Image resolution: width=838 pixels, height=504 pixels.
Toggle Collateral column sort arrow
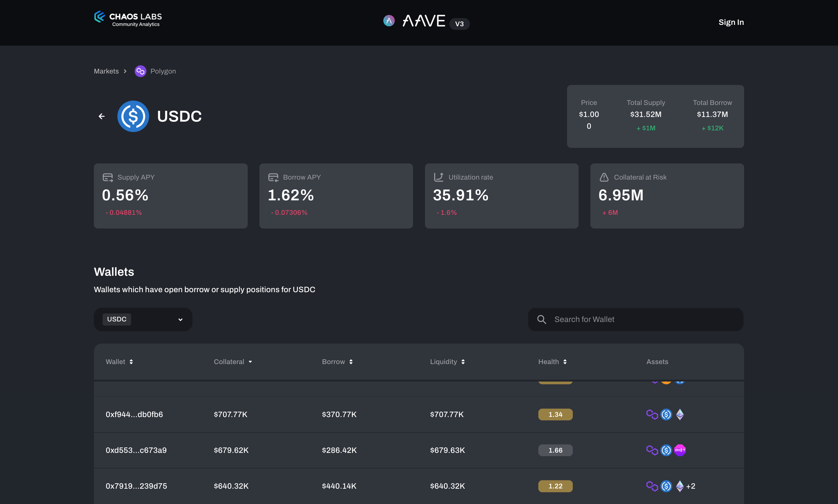point(250,362)
